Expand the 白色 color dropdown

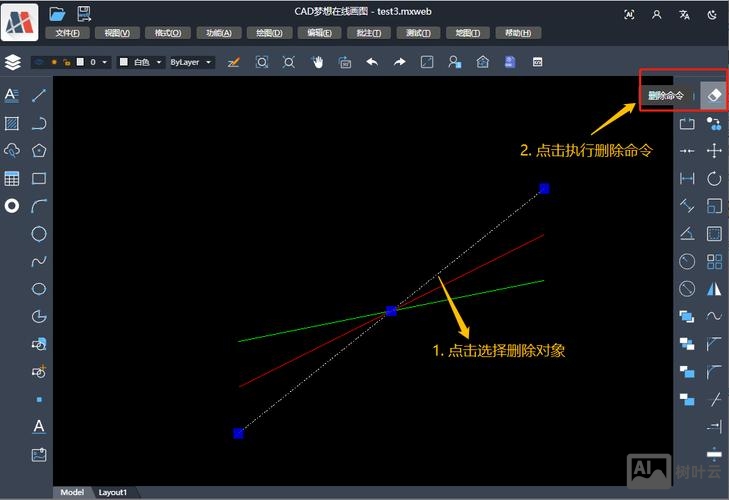coord(140,62)
